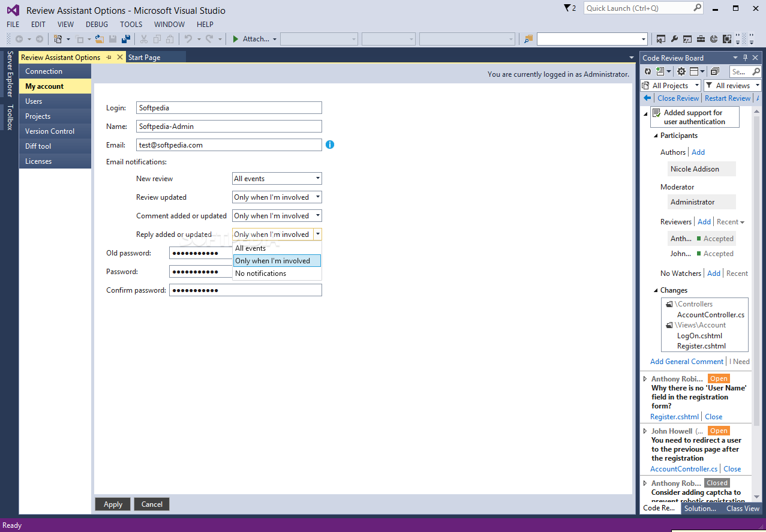
Task: Click Add next to Authors
Action: 698,152
